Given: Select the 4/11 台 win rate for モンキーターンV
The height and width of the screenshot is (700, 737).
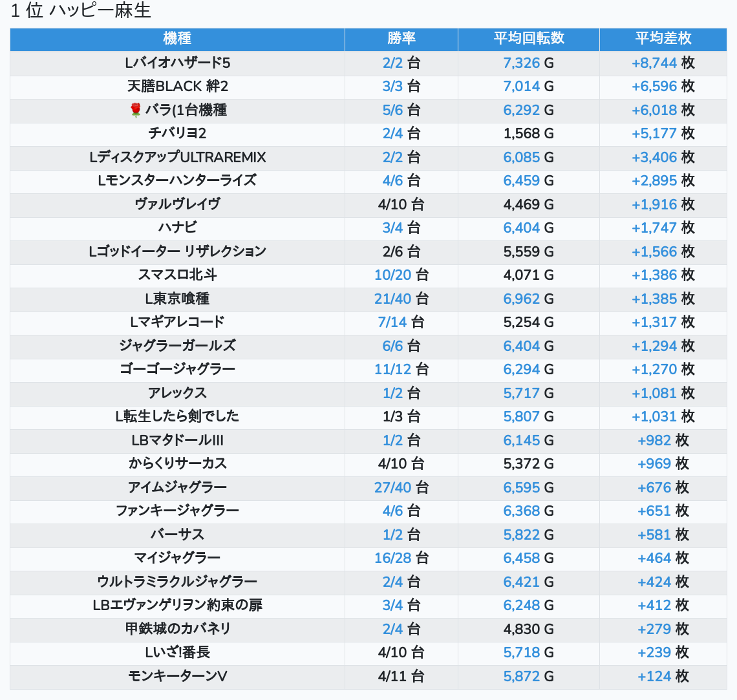Looking at the screenshot, I should 401,677.
